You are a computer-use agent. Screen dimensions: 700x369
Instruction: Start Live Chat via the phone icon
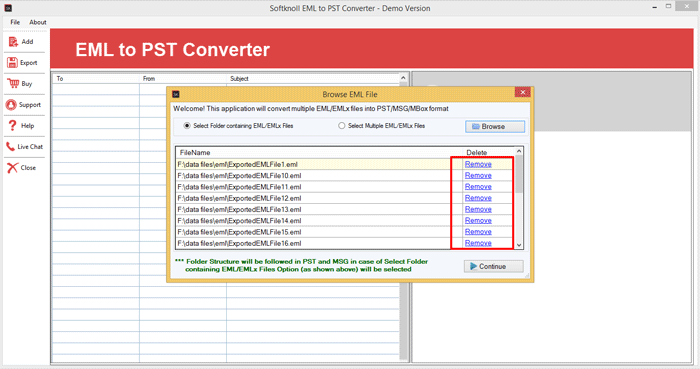(x=10, y=146)
